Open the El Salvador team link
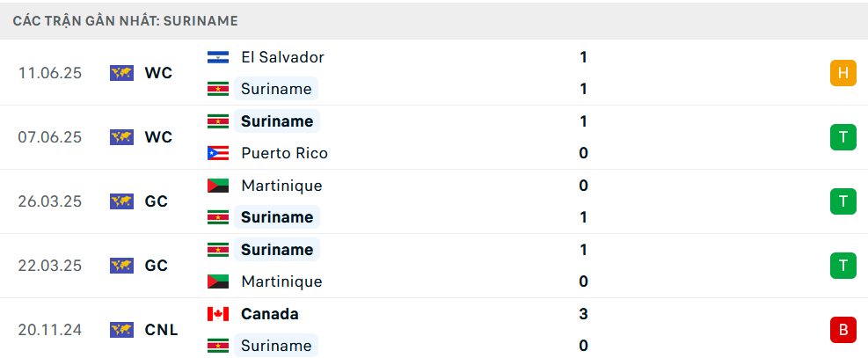The width and height of the screenshot is (868, 358). 282,57
